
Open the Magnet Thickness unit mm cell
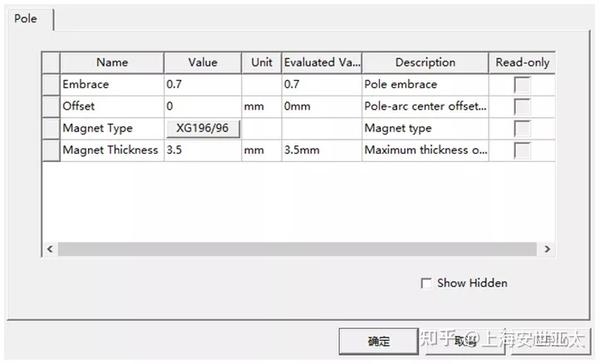(x=262, y=150)
